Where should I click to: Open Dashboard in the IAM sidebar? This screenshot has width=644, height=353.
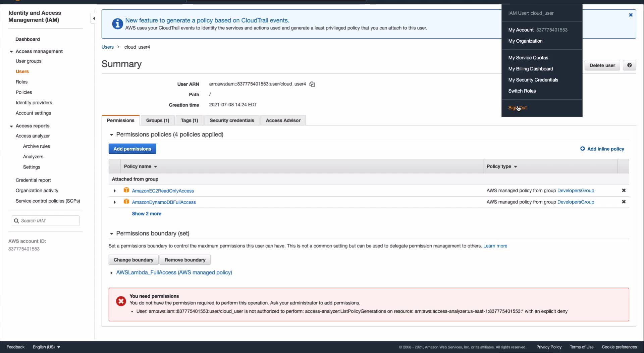[x=28, y=39]
